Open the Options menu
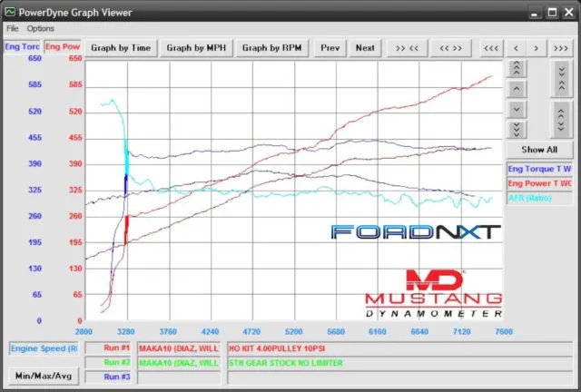Screen dimensions: 581x392 coord(41,28)
